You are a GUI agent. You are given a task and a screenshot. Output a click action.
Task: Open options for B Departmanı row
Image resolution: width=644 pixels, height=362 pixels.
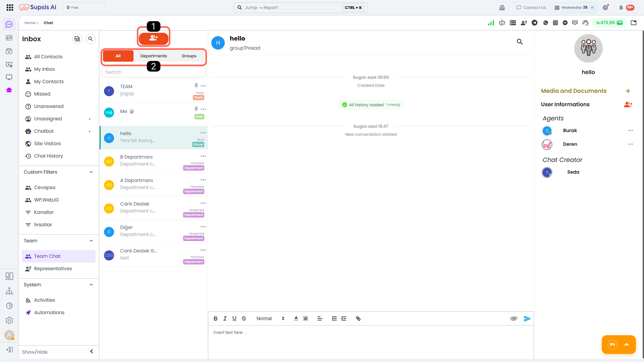point(203,156)
